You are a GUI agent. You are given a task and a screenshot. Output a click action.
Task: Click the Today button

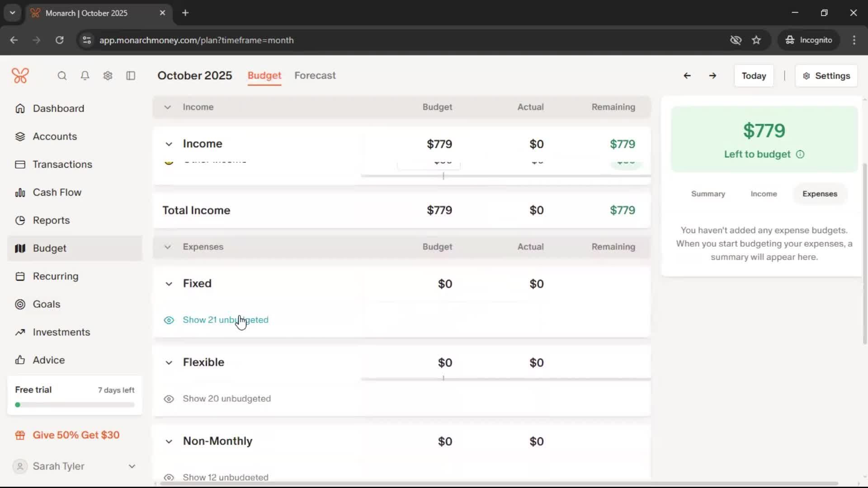[x=754, y=76]
